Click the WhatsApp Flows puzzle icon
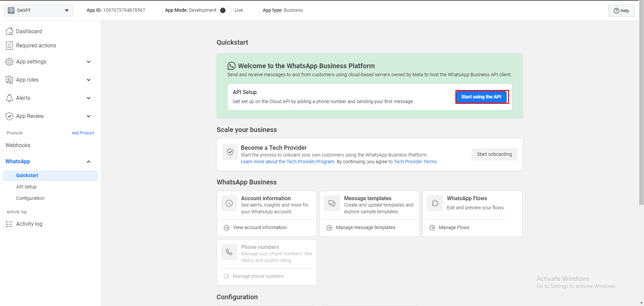 (435, 203)
